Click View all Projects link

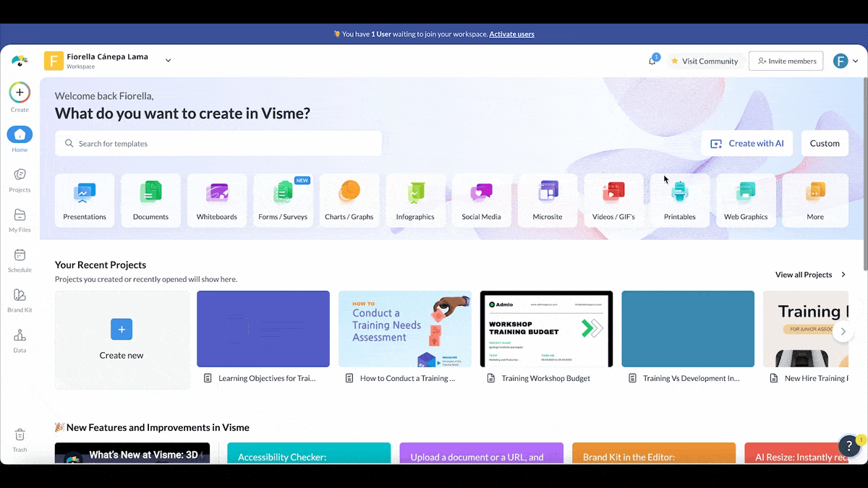click(804, 275)
